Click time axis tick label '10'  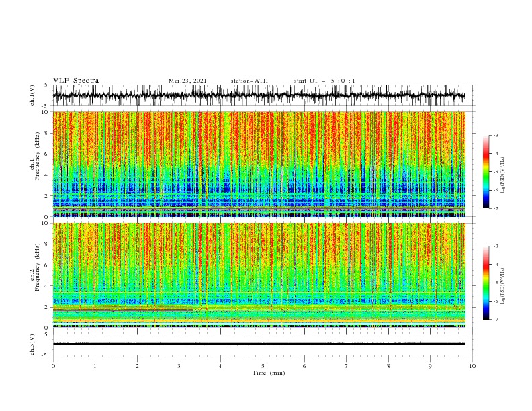pyautogui.click(x=472, y=366)
